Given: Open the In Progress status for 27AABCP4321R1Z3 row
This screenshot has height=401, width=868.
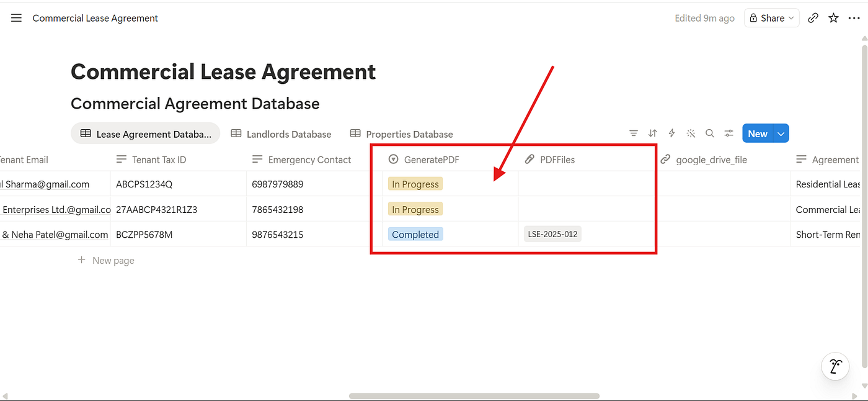Looking at the screenshot, I should point(415,210).
